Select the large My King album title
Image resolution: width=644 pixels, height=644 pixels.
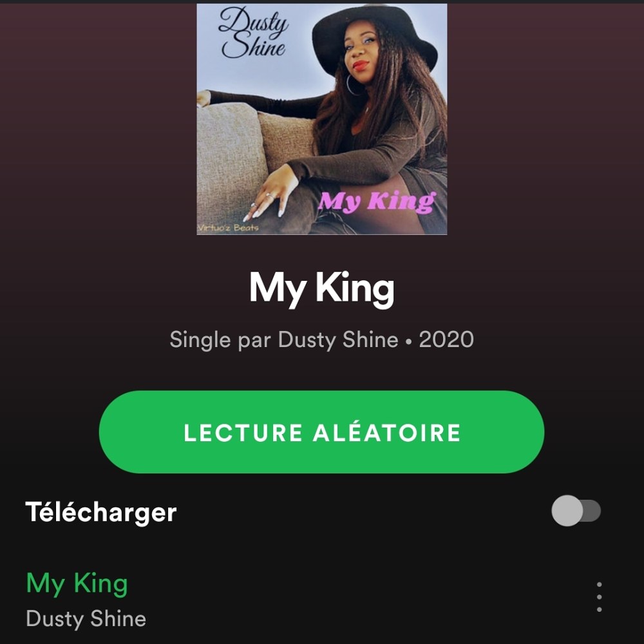pos(321,289)
